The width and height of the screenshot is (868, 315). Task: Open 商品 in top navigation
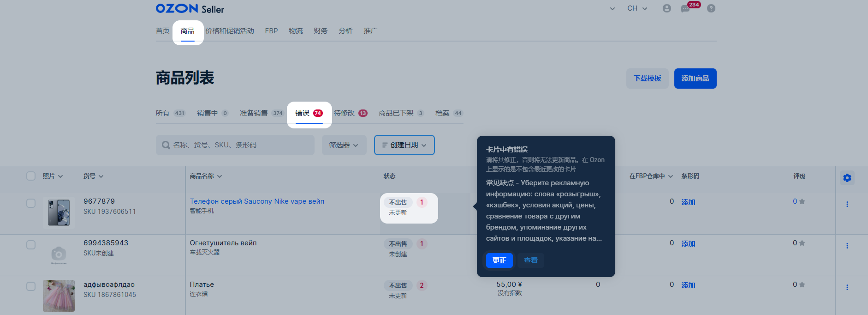(x=188, y=31)
